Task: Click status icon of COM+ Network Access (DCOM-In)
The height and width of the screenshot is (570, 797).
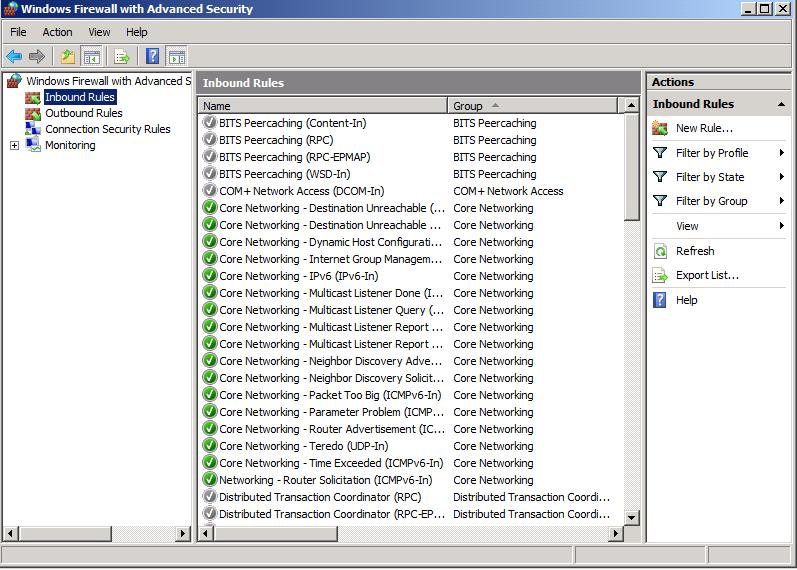Action: (209, 191)
